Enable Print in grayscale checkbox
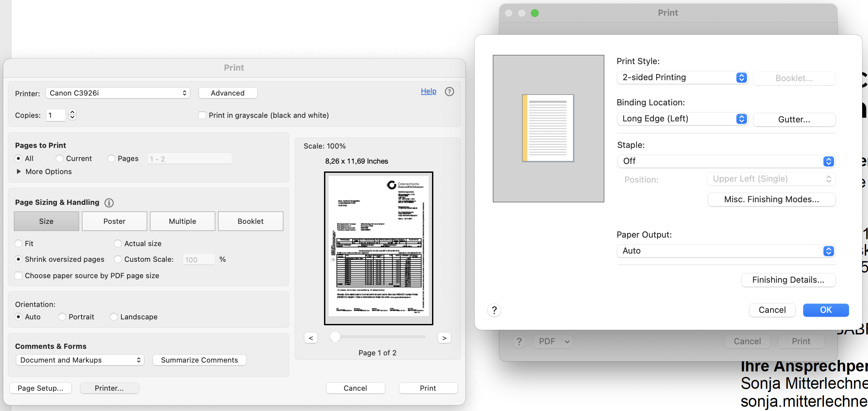868x411 pixels. click(202, 115)
